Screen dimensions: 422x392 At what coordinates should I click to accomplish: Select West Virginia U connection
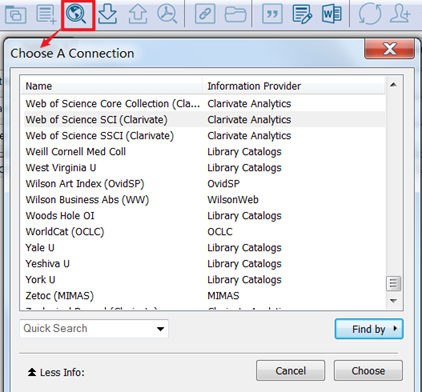[x=204, y=168]
